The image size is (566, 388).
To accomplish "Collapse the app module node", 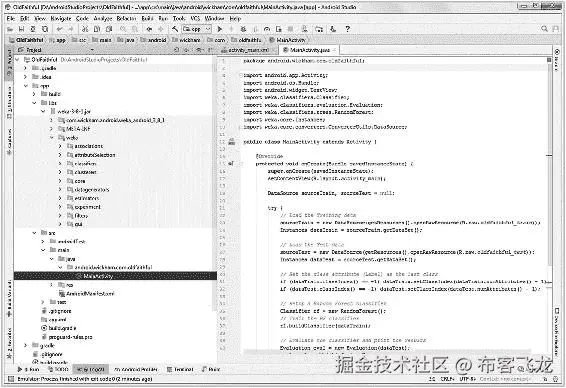I will pyautogui.click(x=25, y=86).
